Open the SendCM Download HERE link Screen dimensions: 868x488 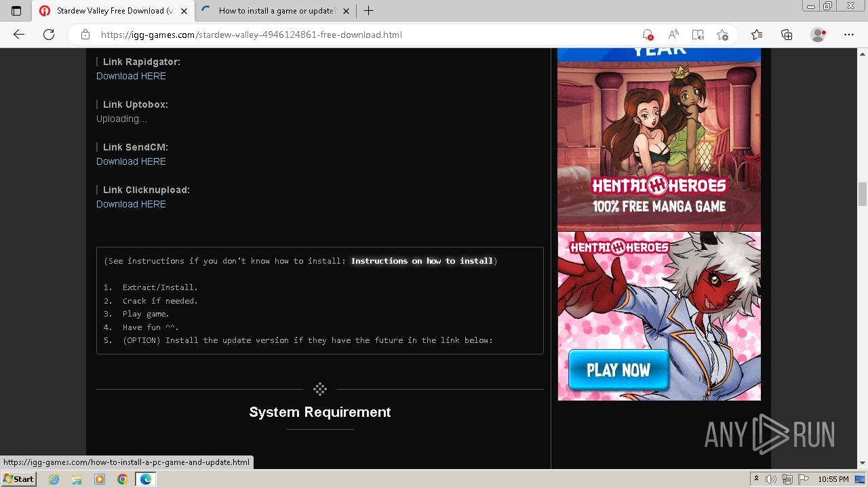131,161
